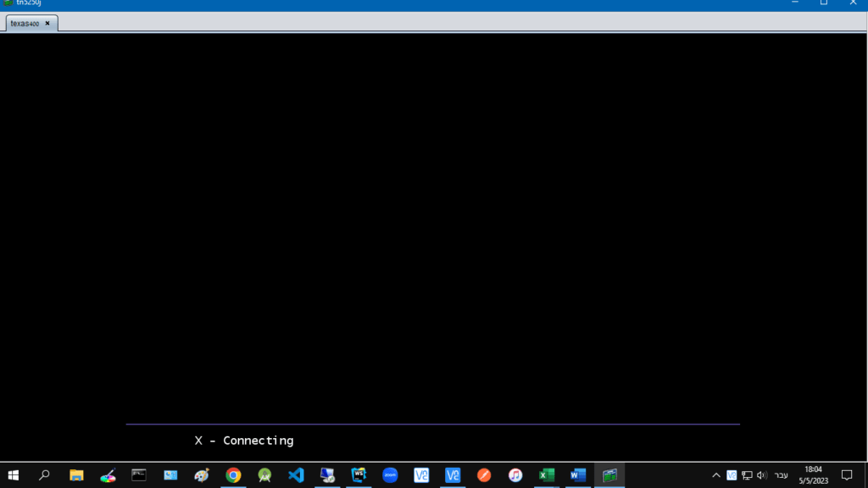Open Windows Search
This screenshot has width=868, height=488.
pyautogui.click(x=44, y=474)
